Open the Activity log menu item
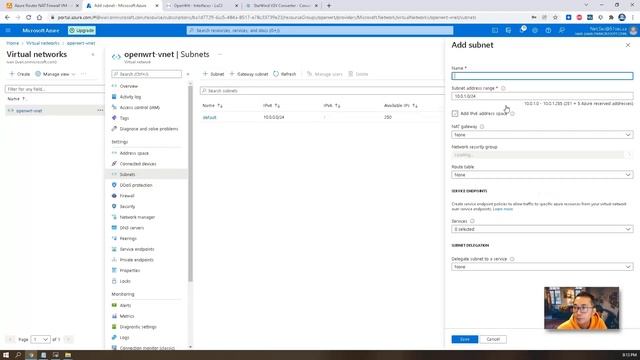The height and width of the screenshot is (360, 640). tap(130, 97)
